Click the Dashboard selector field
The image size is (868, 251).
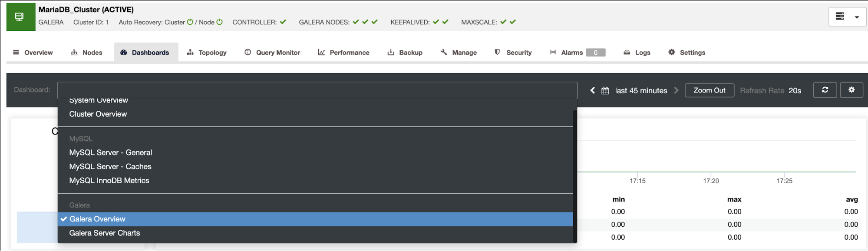click(317, 90)
